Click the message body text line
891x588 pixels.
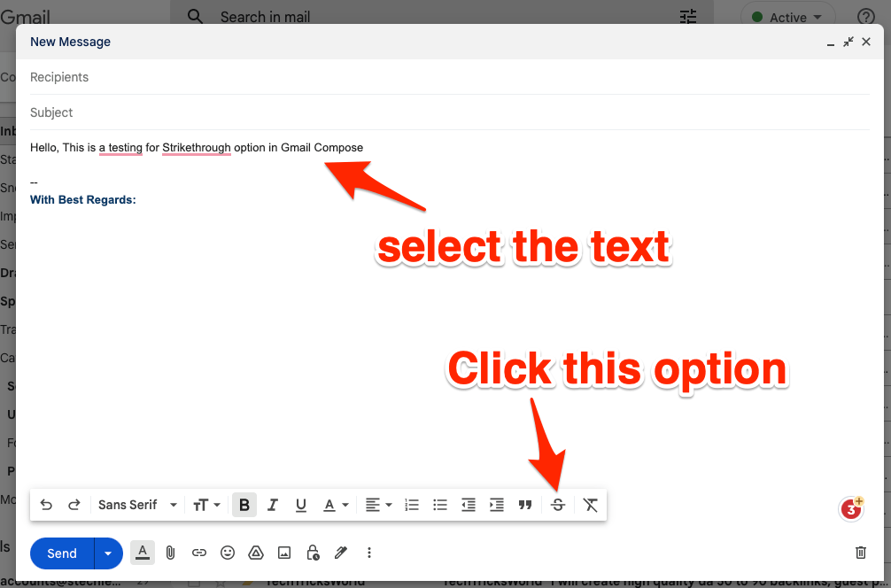click(197, 148)
